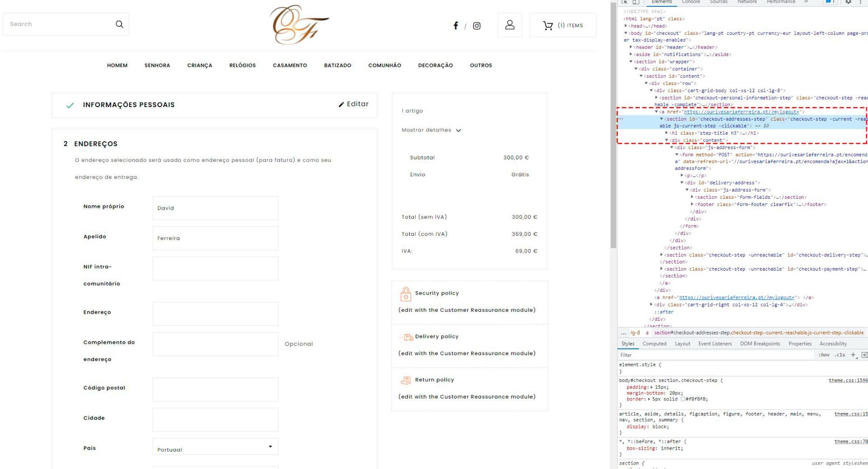Click the pencil icon beside Editar
Screen dimensions: 868x469
click(341, 104)
